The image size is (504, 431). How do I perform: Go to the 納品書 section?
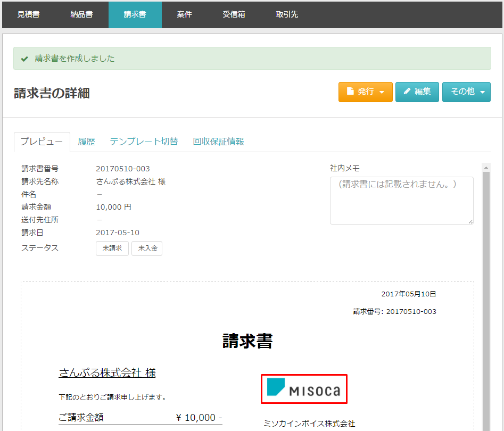(81, 14)
